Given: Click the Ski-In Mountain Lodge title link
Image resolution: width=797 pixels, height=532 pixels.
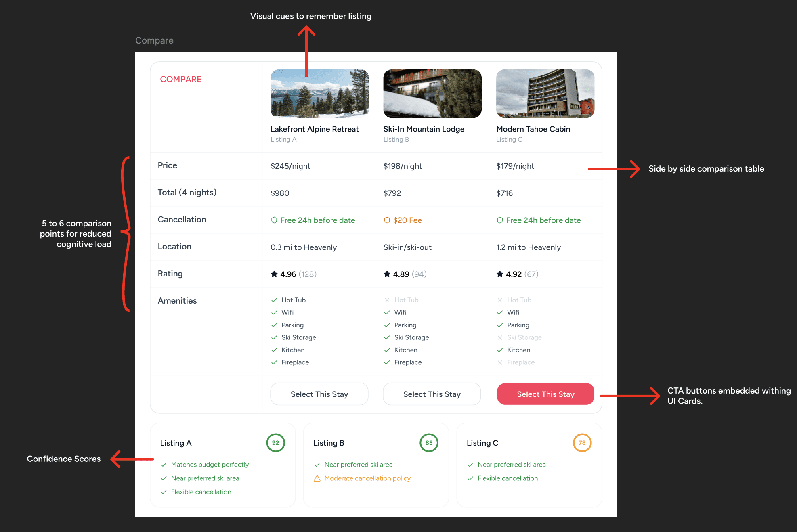Looking at the screenshot, I should point(424,129).
